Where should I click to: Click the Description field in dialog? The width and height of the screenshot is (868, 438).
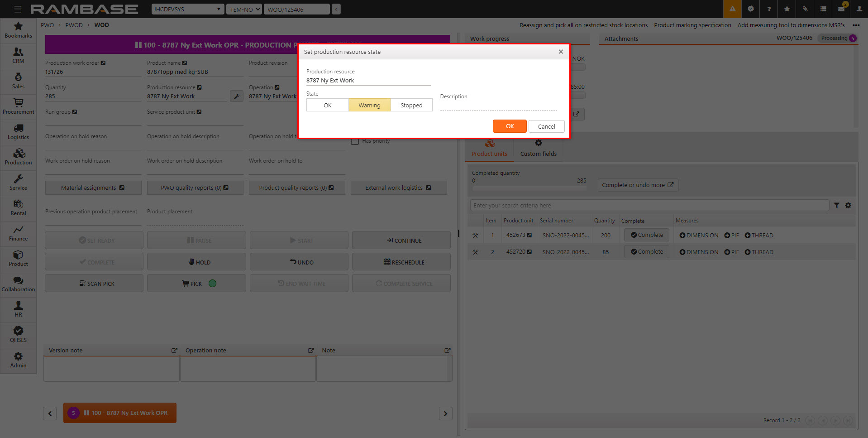pyautogui.click(x=498, y=106)
